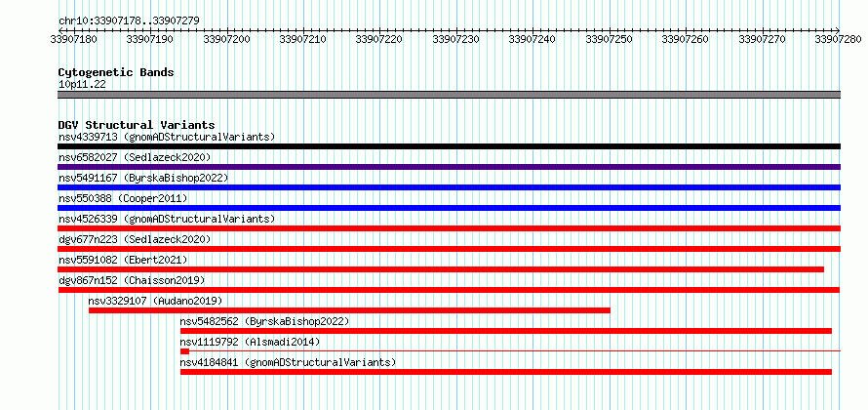868x410 pixels.
Task: Click ruler position 33907250
Action: (x=610, y=39)
